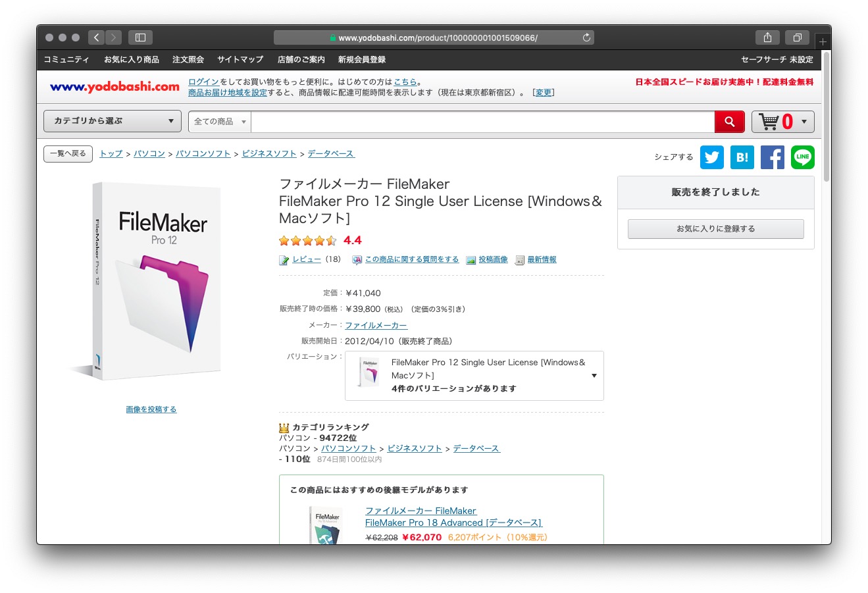868x593 pixels.
Task: Go to ビジネスソフト in the top breadcrumb
Action: click(x=269, y=153)
